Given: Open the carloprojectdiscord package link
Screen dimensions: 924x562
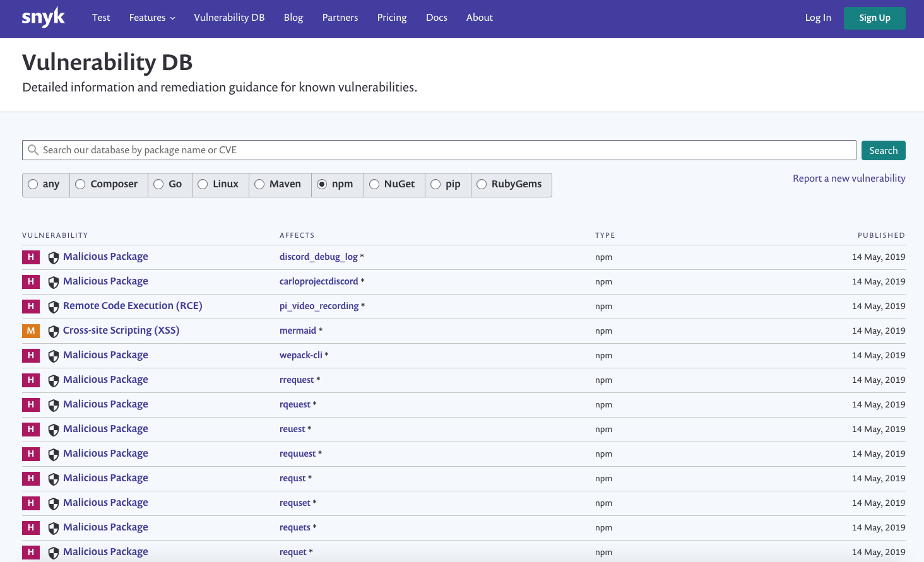Looking at the screenshot, I should point(319,281).
